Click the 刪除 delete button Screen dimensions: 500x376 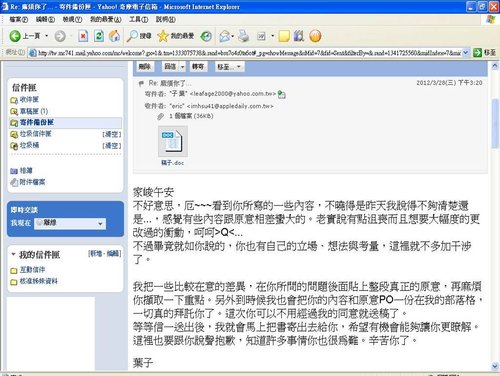click(145, 67)
